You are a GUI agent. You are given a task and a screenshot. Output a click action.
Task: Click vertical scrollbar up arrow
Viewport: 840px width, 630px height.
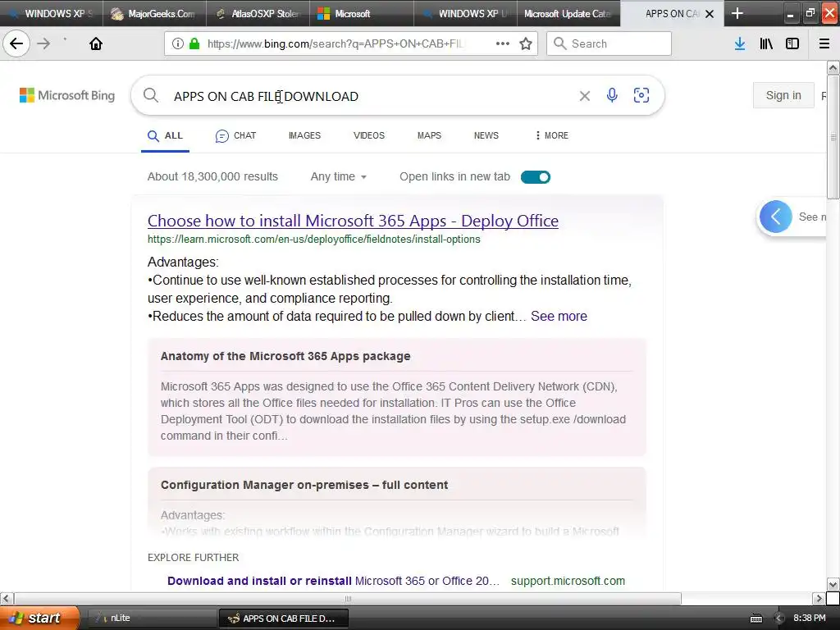click(833, 67)
